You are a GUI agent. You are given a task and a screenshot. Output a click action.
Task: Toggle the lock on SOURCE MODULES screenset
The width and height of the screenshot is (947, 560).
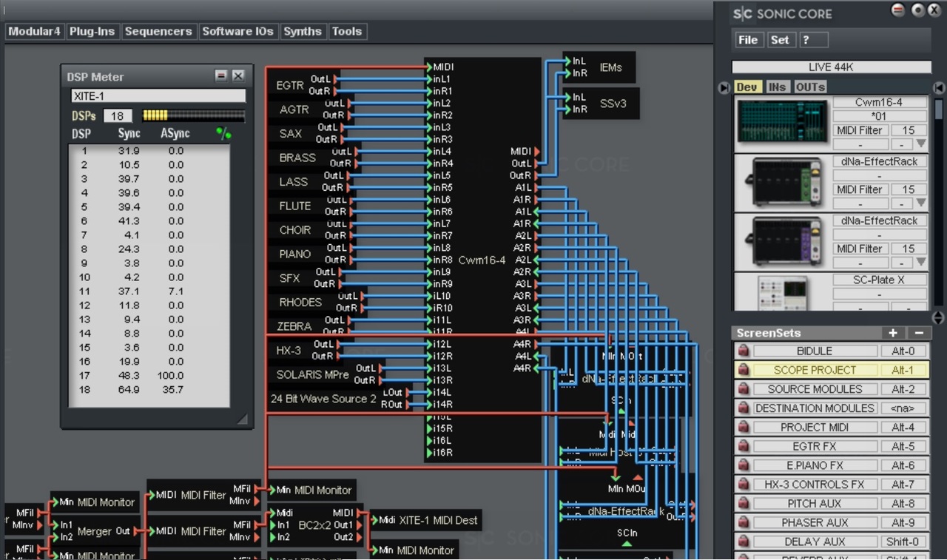pyautogui.click(x=744, y=389)
